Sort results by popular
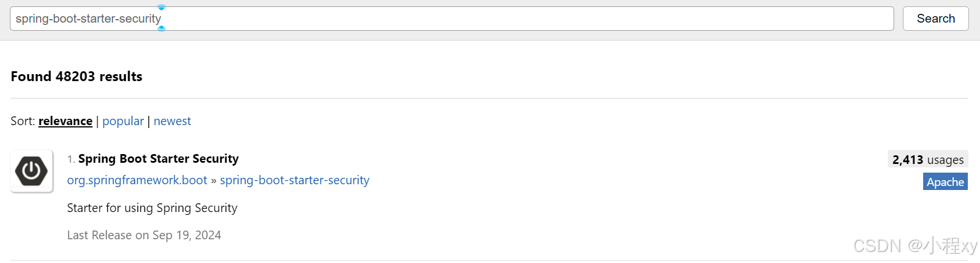The width and height of the screenshot is (980, 263). [x=123, y=121]
